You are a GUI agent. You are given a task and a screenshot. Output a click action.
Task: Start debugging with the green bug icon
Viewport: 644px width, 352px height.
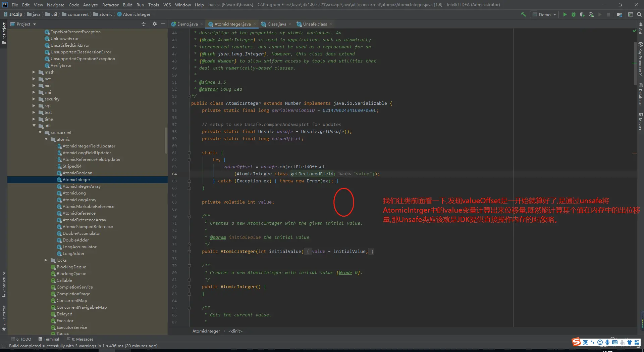pos(574,14)
